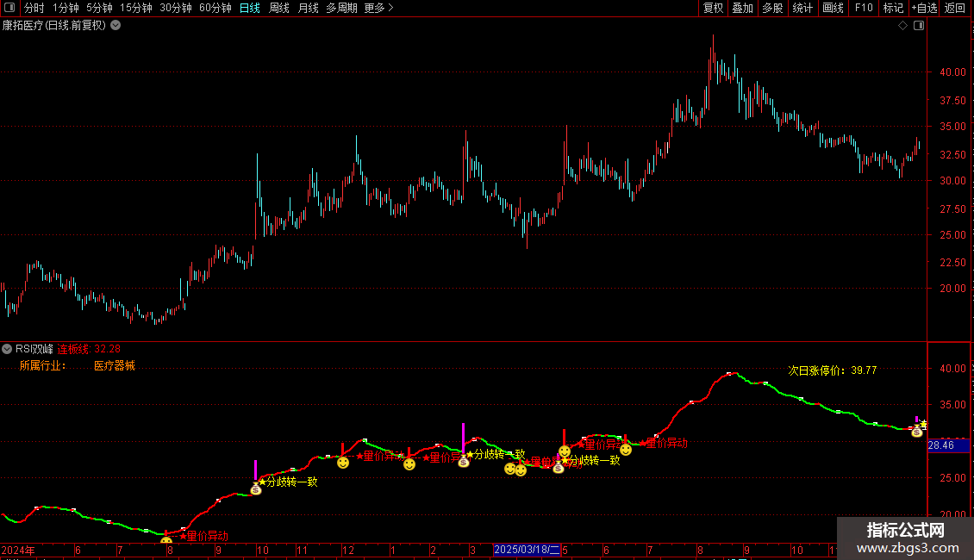
Task: Click the 返回 back button
Action: tap(955, 8)
